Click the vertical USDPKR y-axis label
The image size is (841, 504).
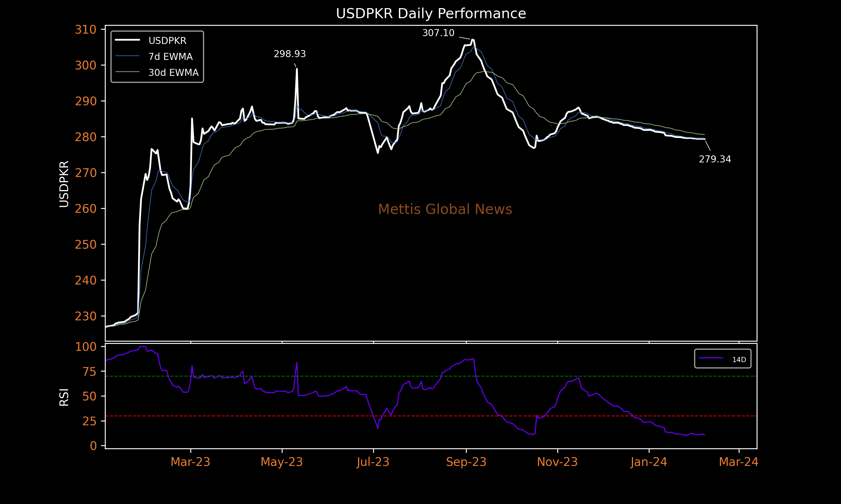pos(64,184)
